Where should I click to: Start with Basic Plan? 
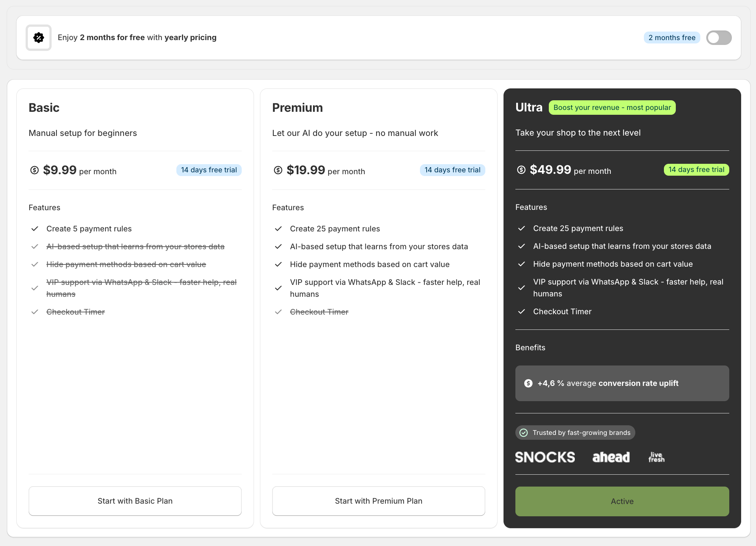click(135, 501)
